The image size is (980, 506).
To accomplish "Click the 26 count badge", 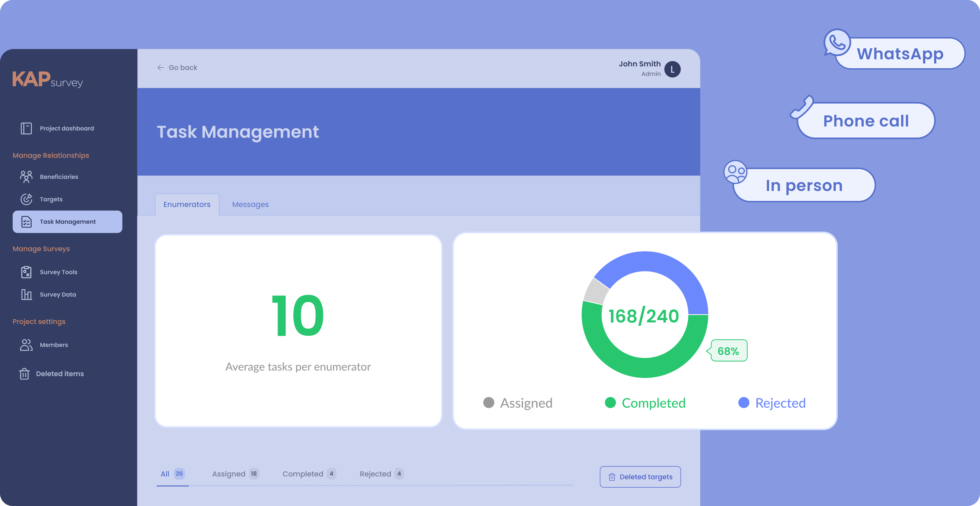I will click(179, 474).
